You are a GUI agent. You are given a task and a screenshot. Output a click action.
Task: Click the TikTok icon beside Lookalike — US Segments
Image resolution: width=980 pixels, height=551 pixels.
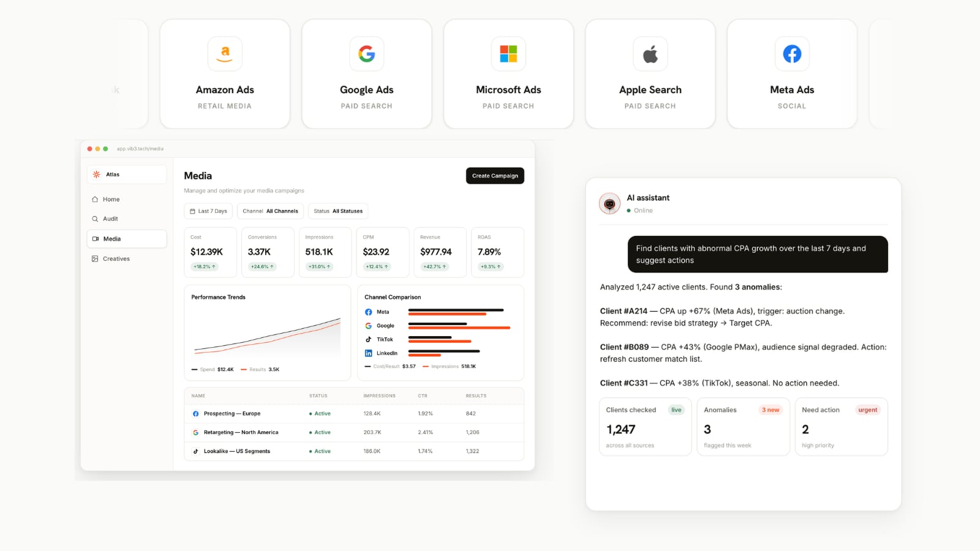[195, 451]
